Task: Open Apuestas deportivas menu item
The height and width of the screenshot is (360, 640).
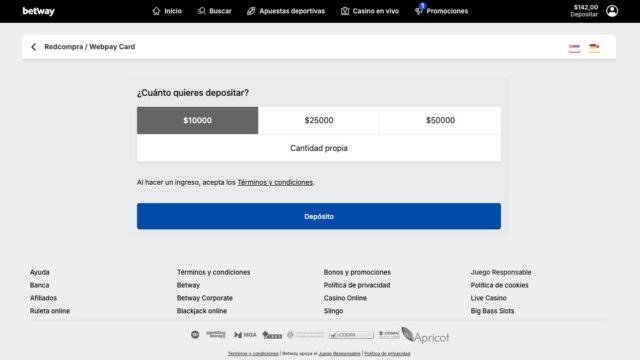Action: pyautogui.click(x=292, y=11)
